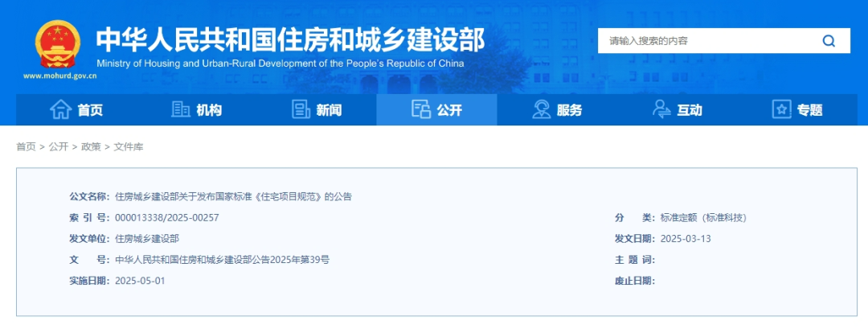This screenshot has height=329, width=868.
Task: Click 政策 breadcrumb link
Action: pyautogui.click(x=91, y=147)
